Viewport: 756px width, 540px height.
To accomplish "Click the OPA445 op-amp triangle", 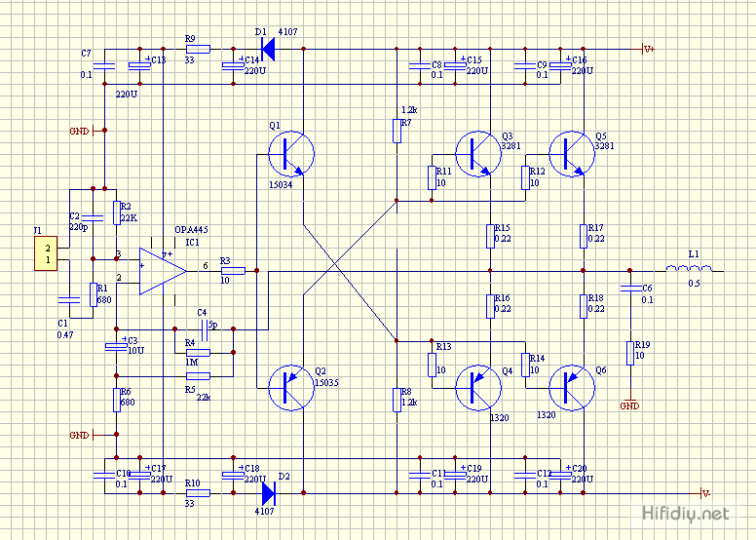I will (x=163, y=270).
